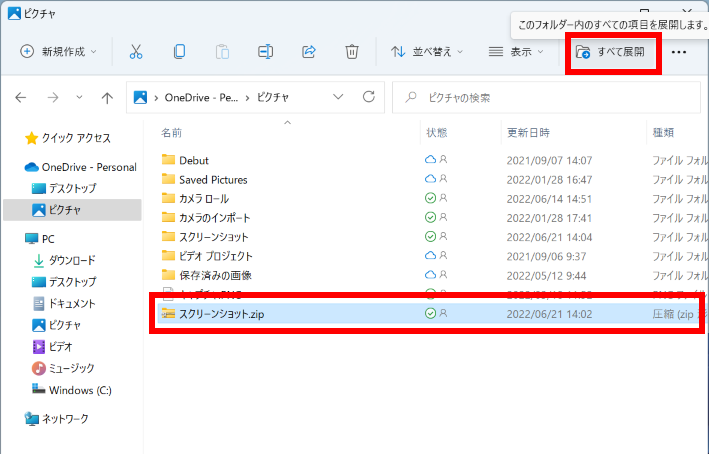This screenshot has width=709, height=454.
Task: Select the ビデオ プロジェクト folder
Action: [x=207, y=256]
